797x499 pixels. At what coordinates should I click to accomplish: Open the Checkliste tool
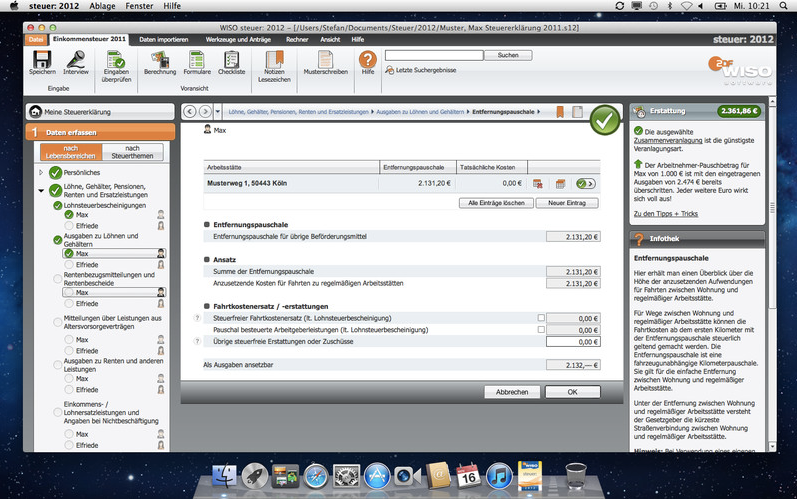tap(231, 60)
